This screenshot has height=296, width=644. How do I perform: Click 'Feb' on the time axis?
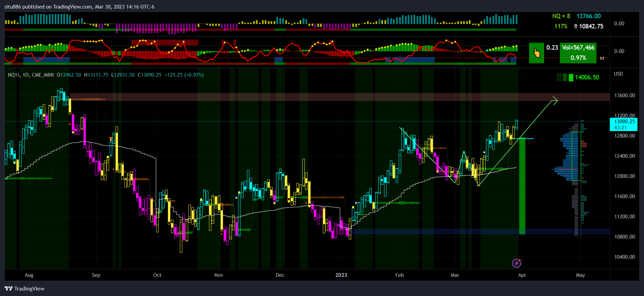399,275
